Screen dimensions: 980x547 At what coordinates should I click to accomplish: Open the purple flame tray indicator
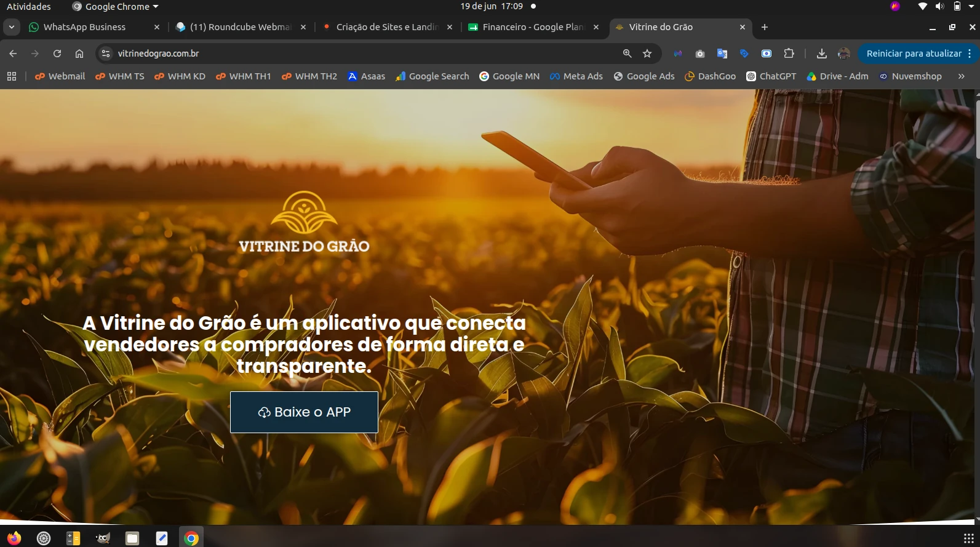[x=895, y=6]
